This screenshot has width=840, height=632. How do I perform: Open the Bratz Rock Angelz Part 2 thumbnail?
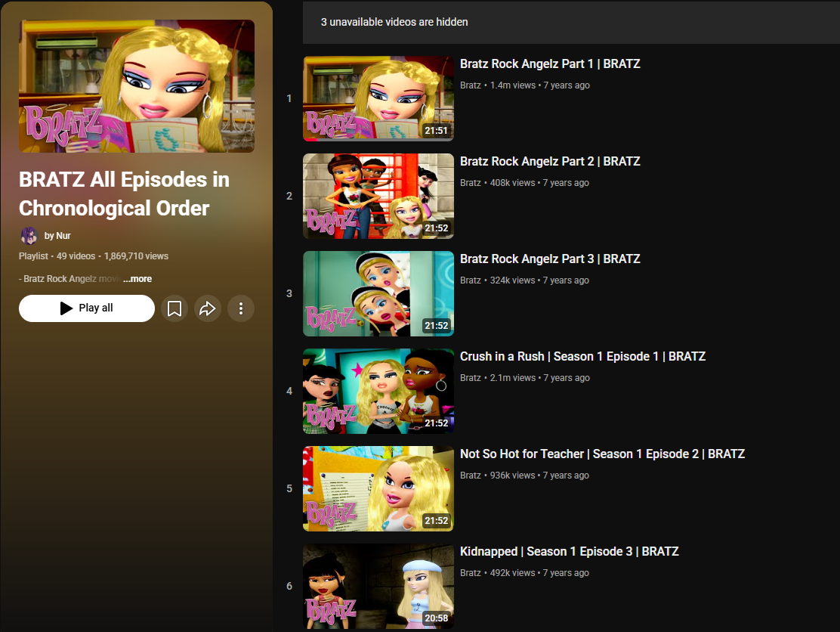click(x=378, y=197)
